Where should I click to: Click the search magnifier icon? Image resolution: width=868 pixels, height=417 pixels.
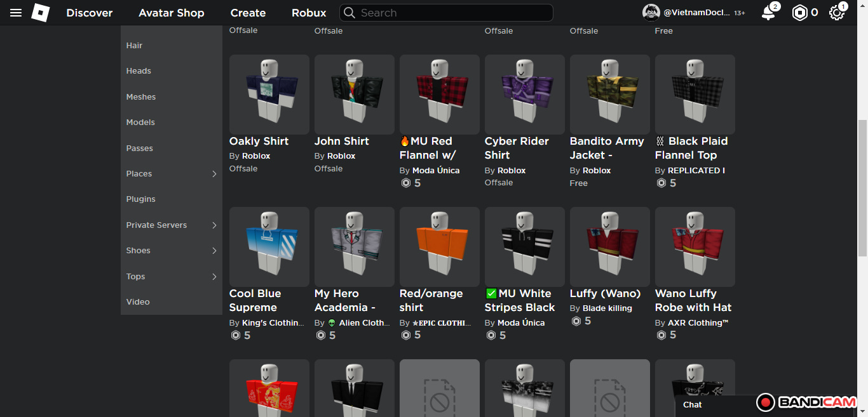pos(349,13)
